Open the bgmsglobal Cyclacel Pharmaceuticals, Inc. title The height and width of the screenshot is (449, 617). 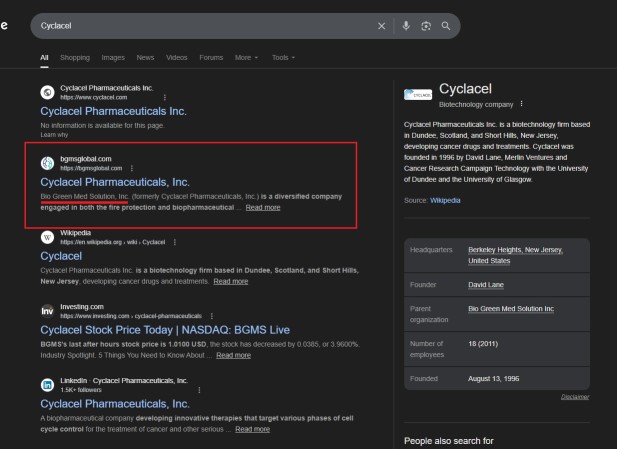tap(115, 182)
